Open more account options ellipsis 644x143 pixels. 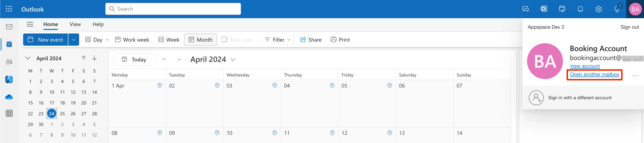click(635, 76)
